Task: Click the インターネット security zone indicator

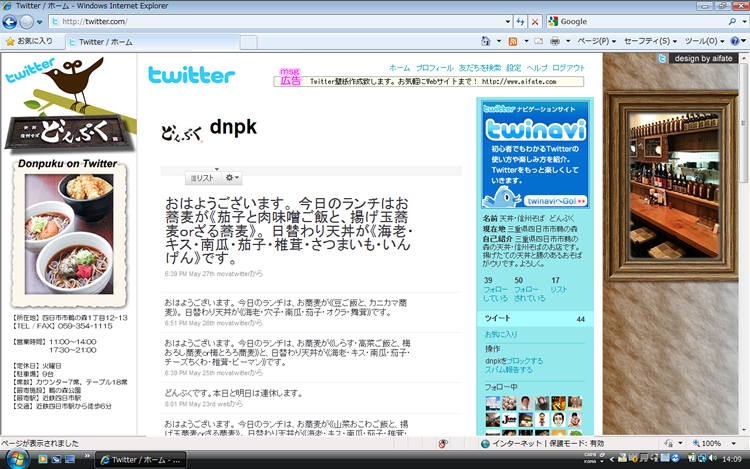Action: point(542,444)
